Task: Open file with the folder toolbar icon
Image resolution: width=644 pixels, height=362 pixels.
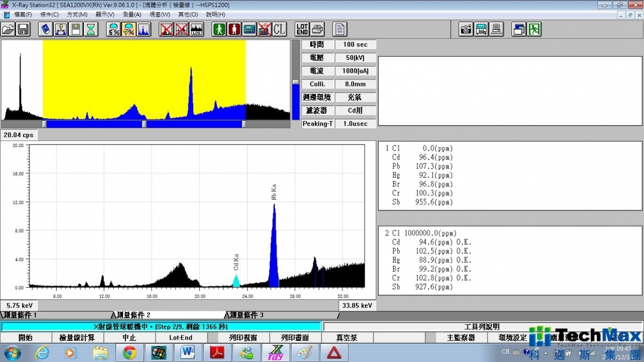Action: click(x=8, y=29)
